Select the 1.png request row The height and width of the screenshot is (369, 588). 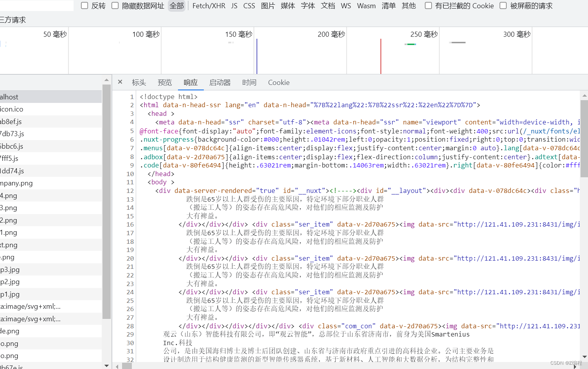click(51, 232)
